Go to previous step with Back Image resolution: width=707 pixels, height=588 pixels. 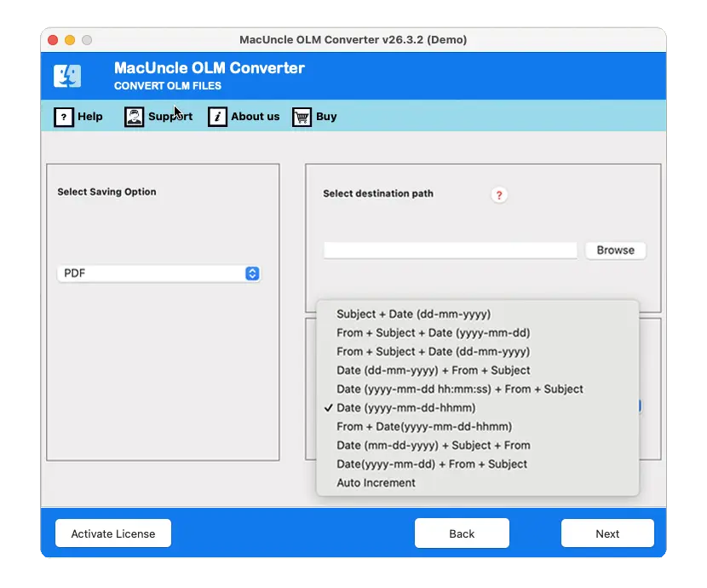462,533
